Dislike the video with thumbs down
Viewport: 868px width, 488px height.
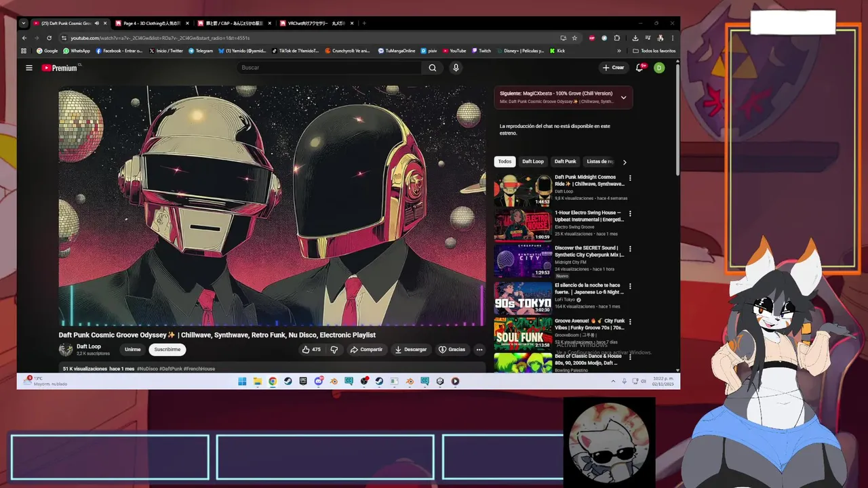[x=334, y=350]
